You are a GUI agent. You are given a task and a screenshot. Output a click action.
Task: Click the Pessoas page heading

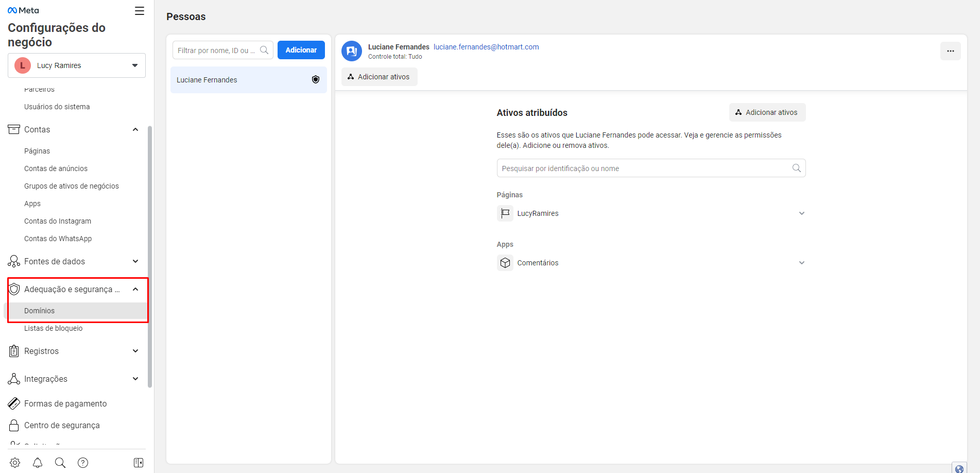point(186,16)
